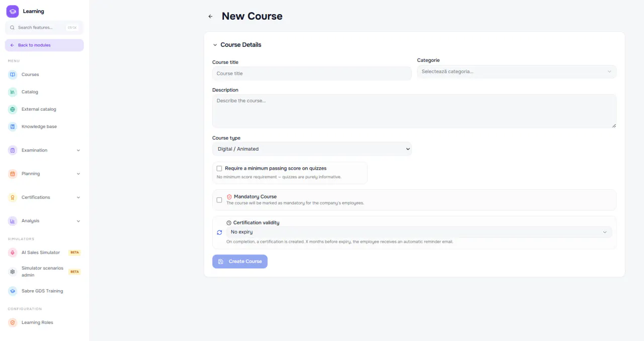Click the Search features box
Screen dimensions: 644x341
point(44,28)
